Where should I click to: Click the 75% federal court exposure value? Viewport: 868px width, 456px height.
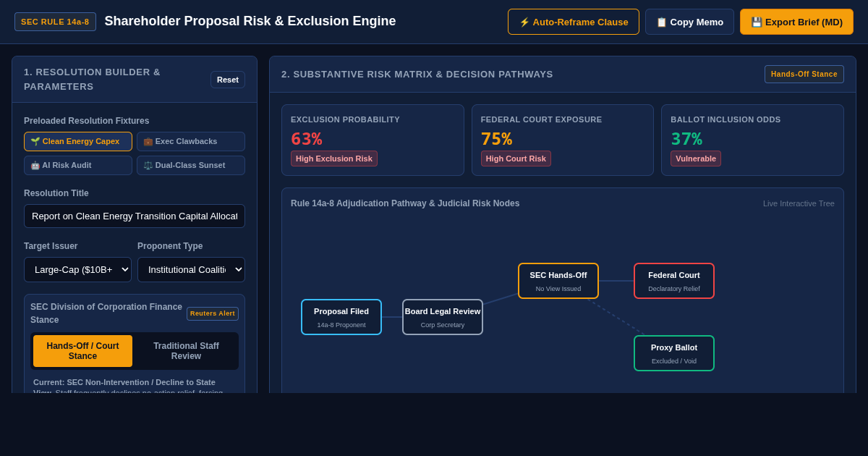coord(496,139)
